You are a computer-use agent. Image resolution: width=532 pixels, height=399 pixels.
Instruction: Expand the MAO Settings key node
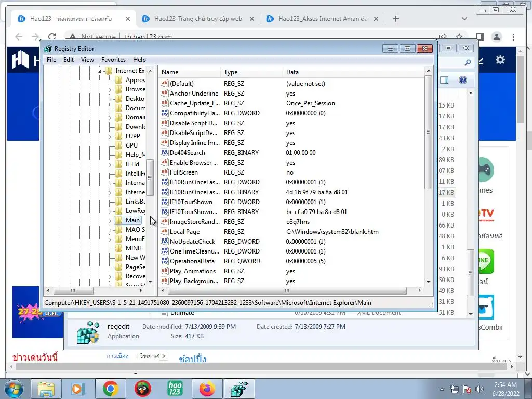coord(110,230)
